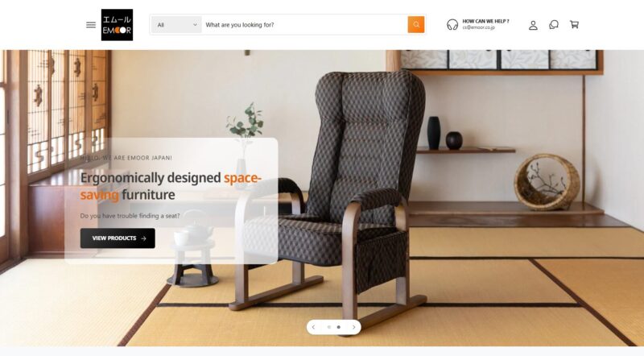The image size is (644, 356).
Task: Click the headset support icon
Action: (x=452, y=25)
